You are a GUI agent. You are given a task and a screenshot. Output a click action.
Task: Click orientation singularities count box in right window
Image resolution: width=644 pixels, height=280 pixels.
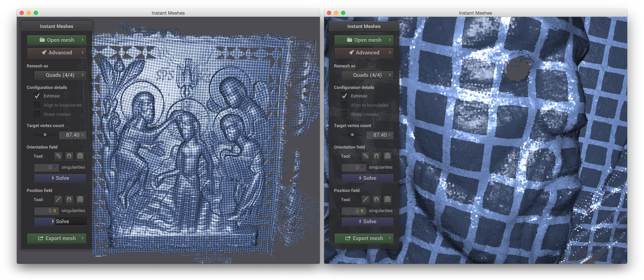pos(354,167)
